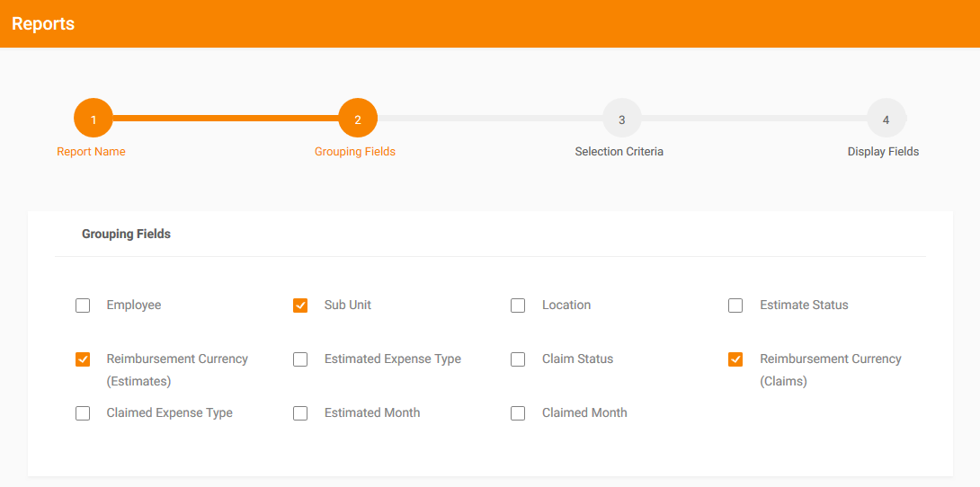Select the Estimated Expense Type checkbox
The height and width of the screenshot is (487, 980).
click(300, 359)
